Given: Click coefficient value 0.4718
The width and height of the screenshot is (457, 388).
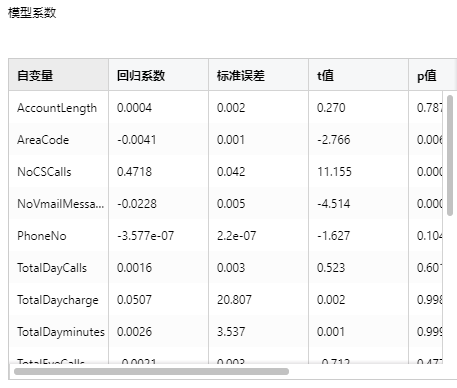Looking at the screenshot, I should click(134, 172).
